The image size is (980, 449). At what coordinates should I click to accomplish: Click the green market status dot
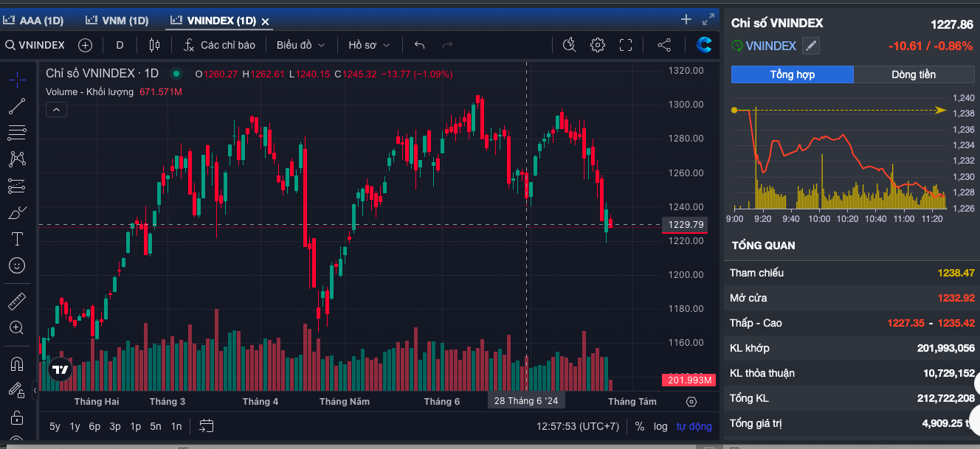point(176,74)
